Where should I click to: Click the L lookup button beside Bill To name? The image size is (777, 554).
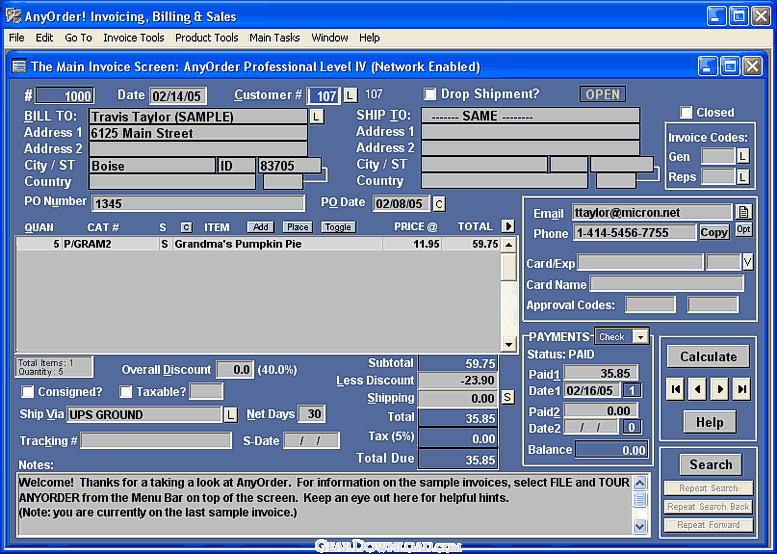(317, 116)
